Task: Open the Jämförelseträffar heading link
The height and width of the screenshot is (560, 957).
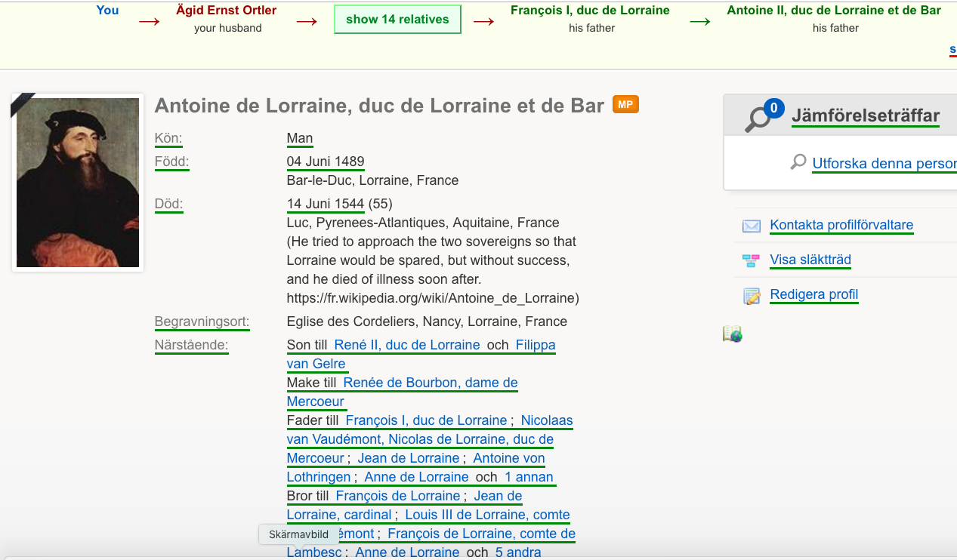Action: click(866, 115)
